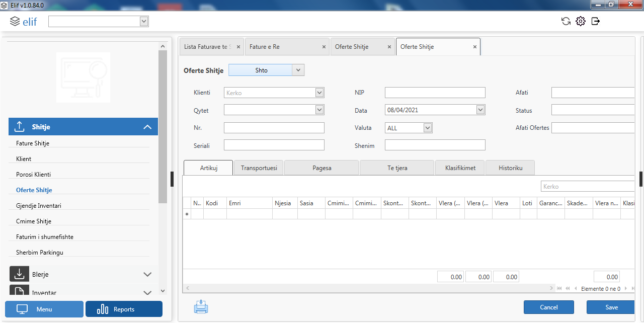The image size is (644, 323).
Task: Click the NIP input field
Action: (x=435, y=93)
